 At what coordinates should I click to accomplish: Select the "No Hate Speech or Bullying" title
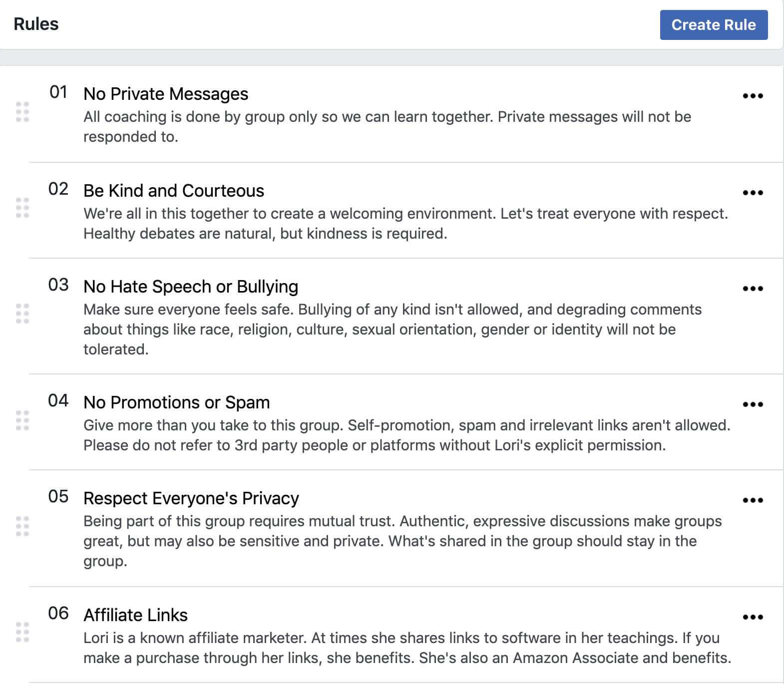tap(191, 287)
